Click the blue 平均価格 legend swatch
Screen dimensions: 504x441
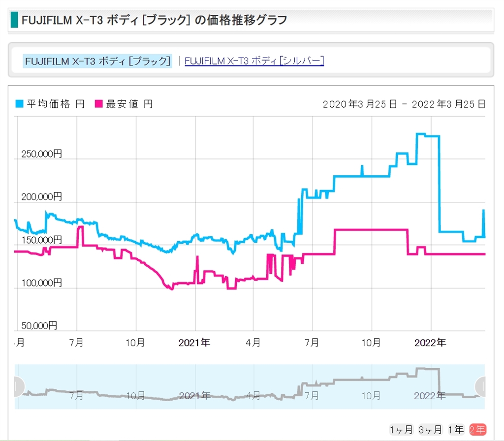(x=20, y=104)
